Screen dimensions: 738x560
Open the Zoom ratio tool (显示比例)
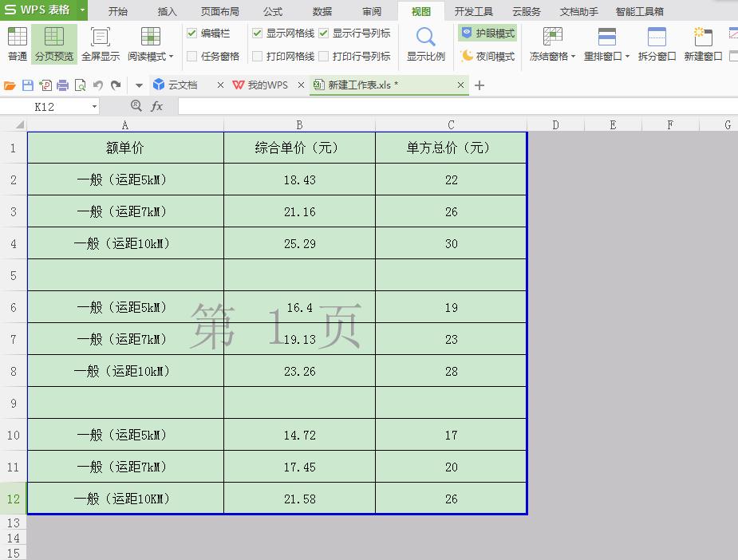(x=424, y=42)
